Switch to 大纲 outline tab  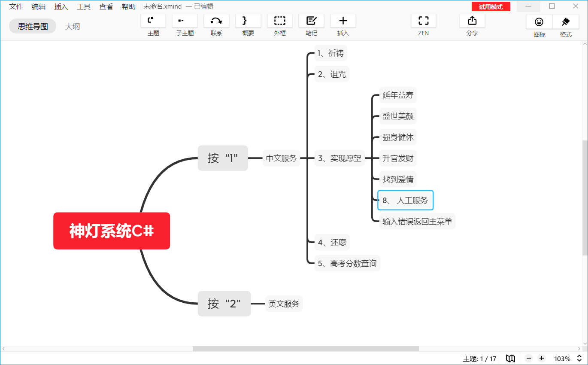point(73,27)
